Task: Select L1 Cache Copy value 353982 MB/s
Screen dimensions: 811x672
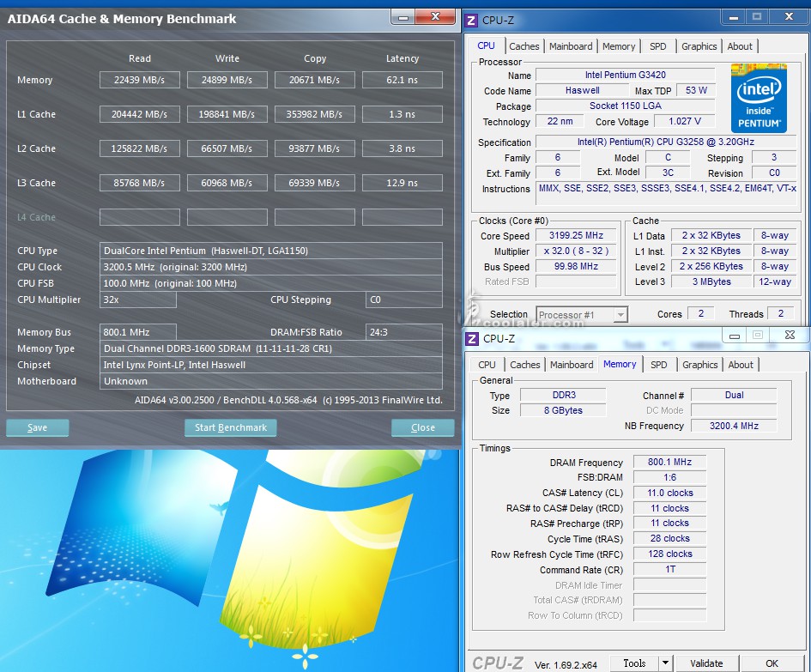Action: (314, 114)
